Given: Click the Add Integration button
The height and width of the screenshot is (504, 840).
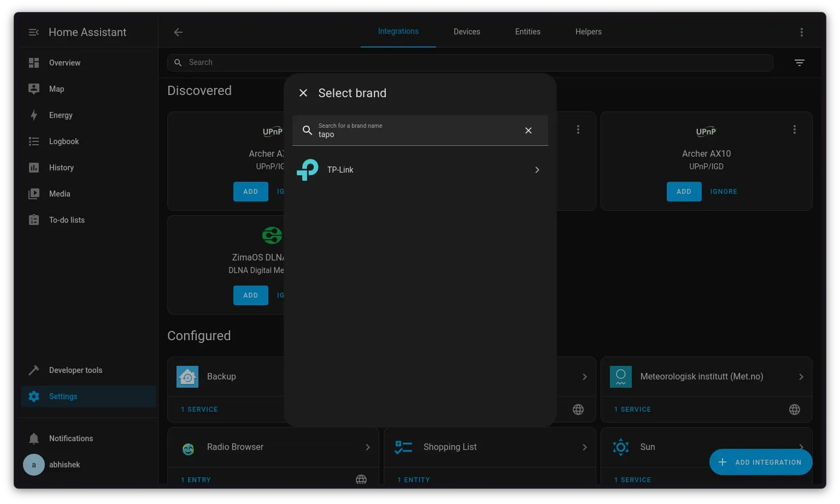Looking at the screenshot, I should pos(760,462).
